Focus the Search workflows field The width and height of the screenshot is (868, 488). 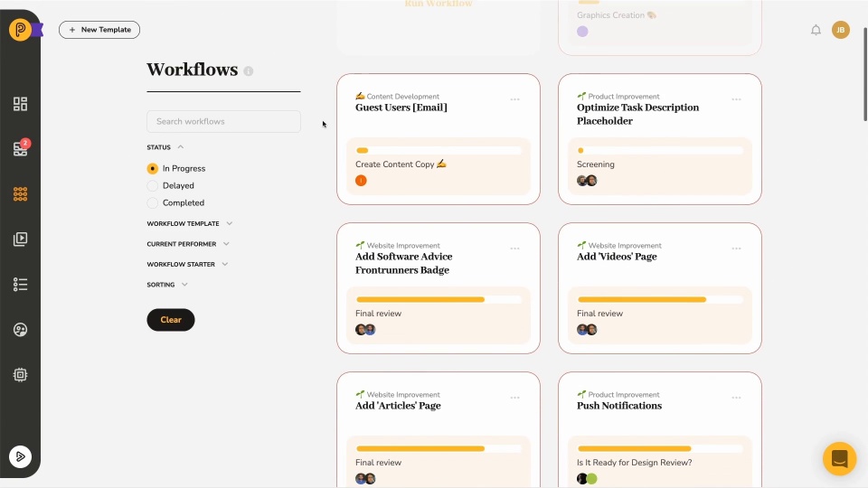pyautogui.click(x=223, y=121)
